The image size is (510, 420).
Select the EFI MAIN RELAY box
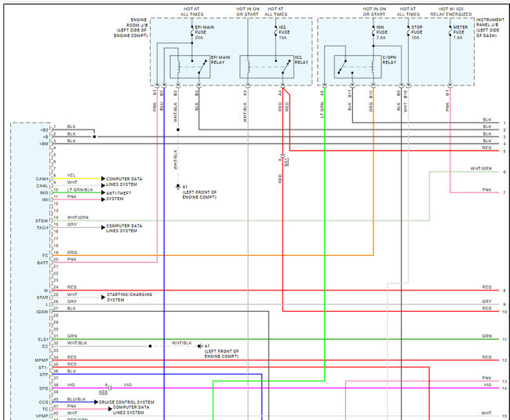pos(190,67)
